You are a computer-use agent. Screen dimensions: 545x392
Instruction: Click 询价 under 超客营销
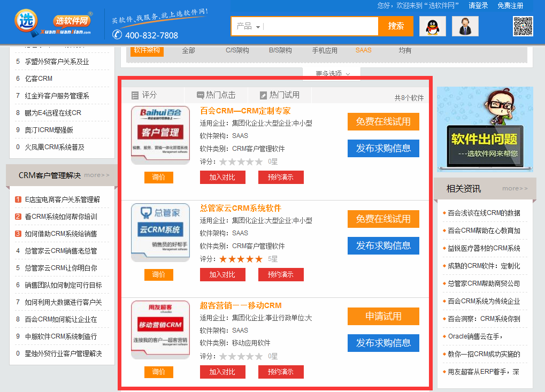pyautogui.click(x=159, y=372)
